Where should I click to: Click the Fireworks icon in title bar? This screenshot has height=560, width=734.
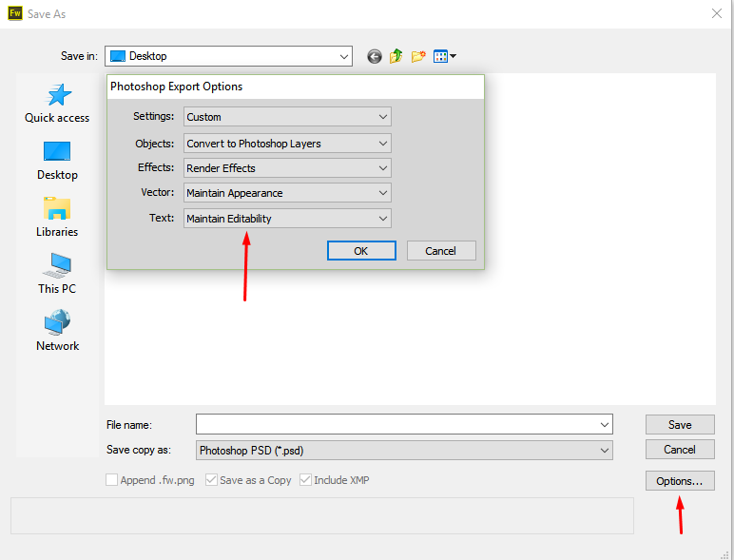pyautogui.click(x=15, y=13)
